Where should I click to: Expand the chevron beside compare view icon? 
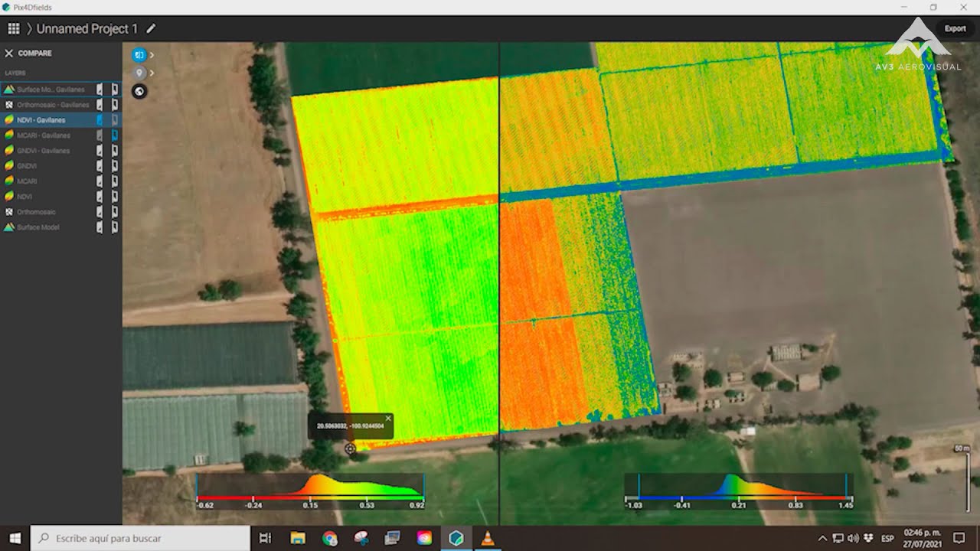tap(152, 55)
